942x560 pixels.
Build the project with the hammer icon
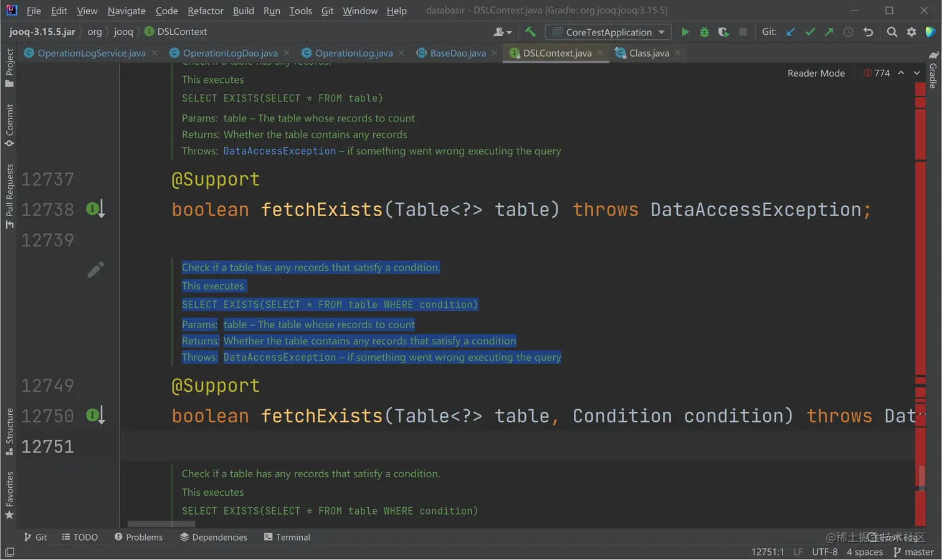530,32
